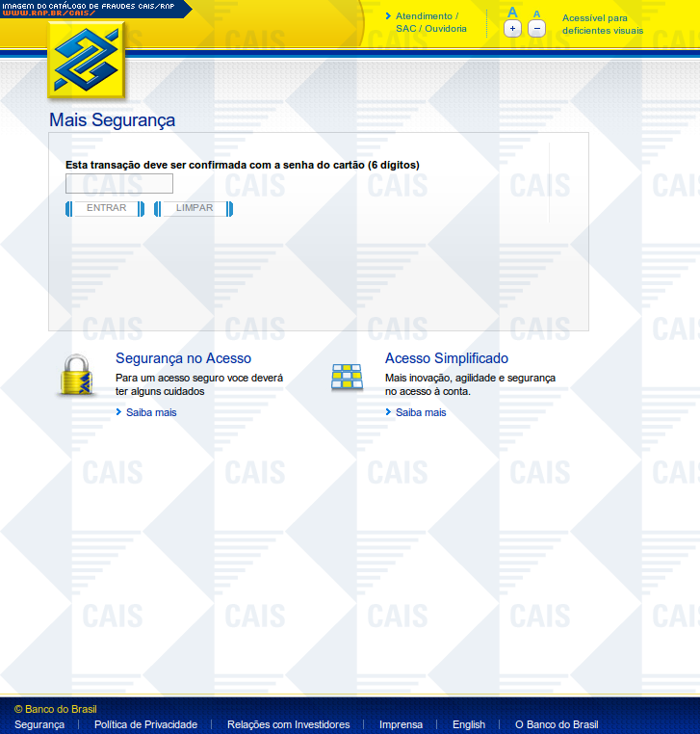Go to Relações com Investidores
Screen dimensions: 700x734
(x=288, y=724)
